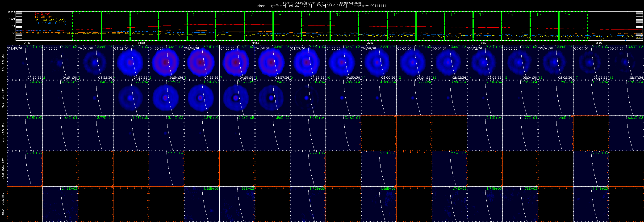Open the 3.0-6.0 keV image with peak 3.88E+03
This screenshot has width=644, height=222.
click(96, 62)
